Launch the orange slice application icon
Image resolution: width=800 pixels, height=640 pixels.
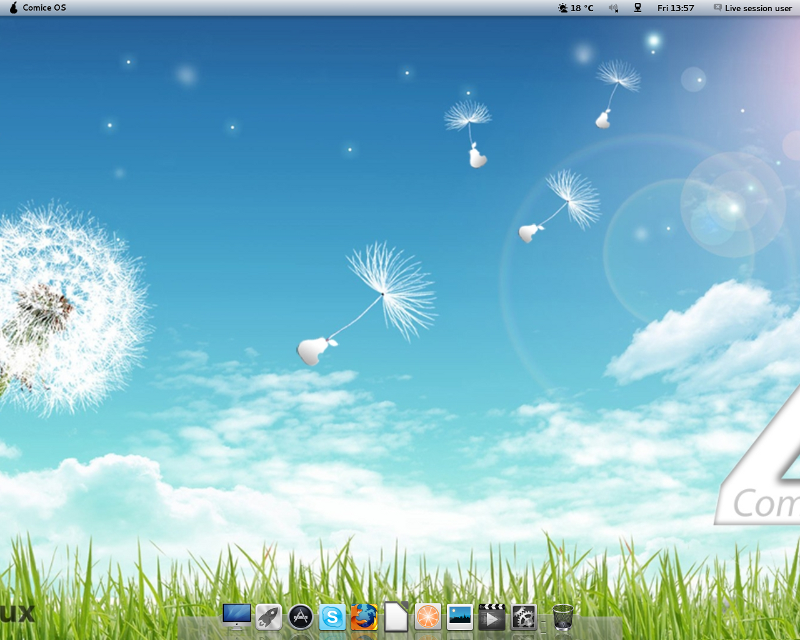click(428, 617)
